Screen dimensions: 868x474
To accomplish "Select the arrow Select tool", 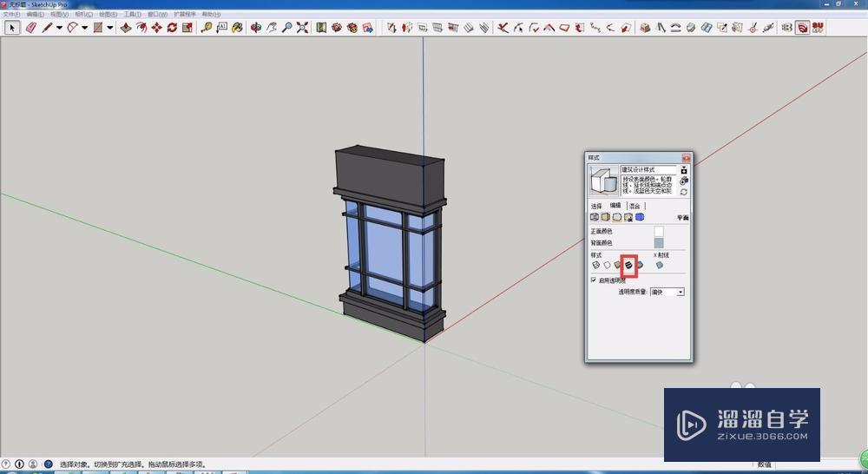I will (12, 27).
